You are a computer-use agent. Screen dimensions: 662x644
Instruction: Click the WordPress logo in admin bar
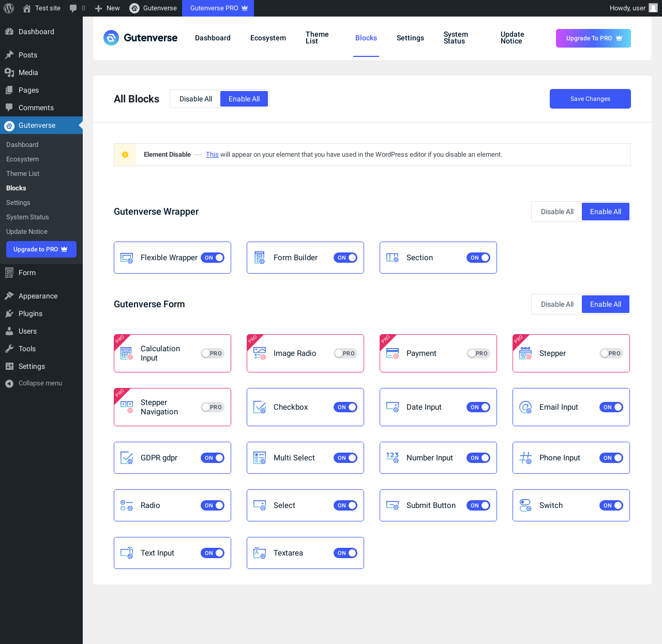[x=9, y=8]
